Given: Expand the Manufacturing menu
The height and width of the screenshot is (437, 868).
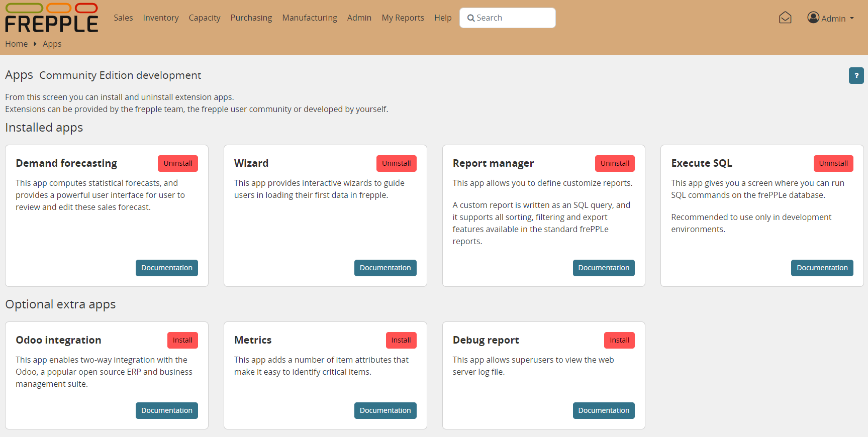Looking at the screenshot, I should tap(309, 18).
